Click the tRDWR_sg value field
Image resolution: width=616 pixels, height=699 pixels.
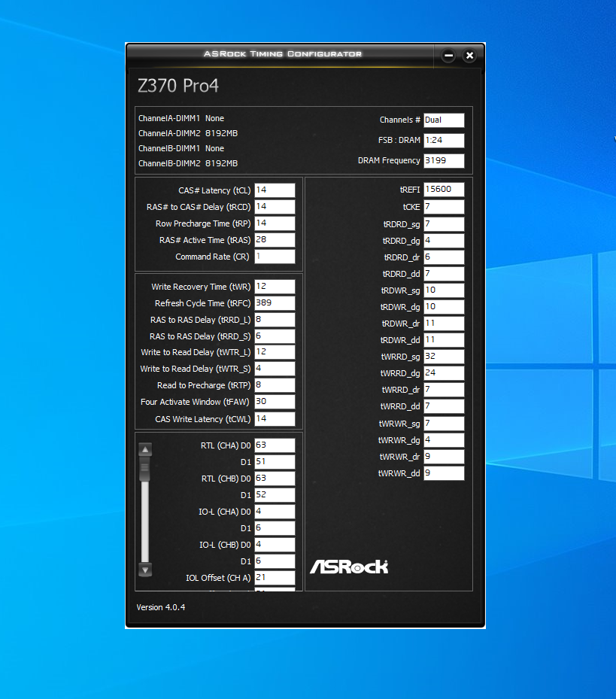(x=444, y=290)
